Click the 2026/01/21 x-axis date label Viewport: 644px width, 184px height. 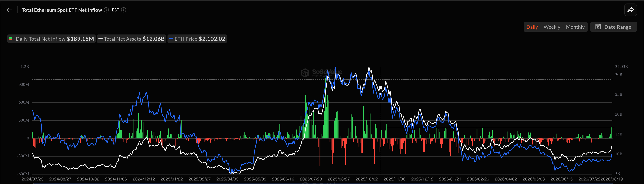pyautogui.click(x=450, y=179)
